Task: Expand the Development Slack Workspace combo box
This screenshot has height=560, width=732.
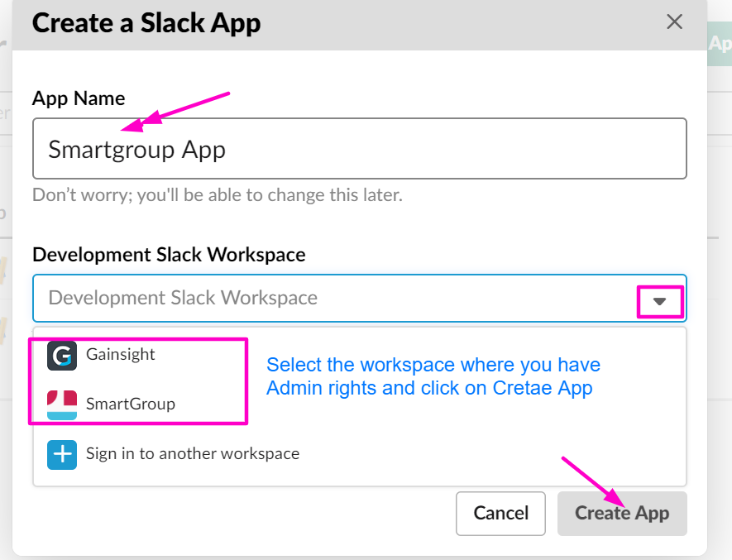Action: (360, 298)
